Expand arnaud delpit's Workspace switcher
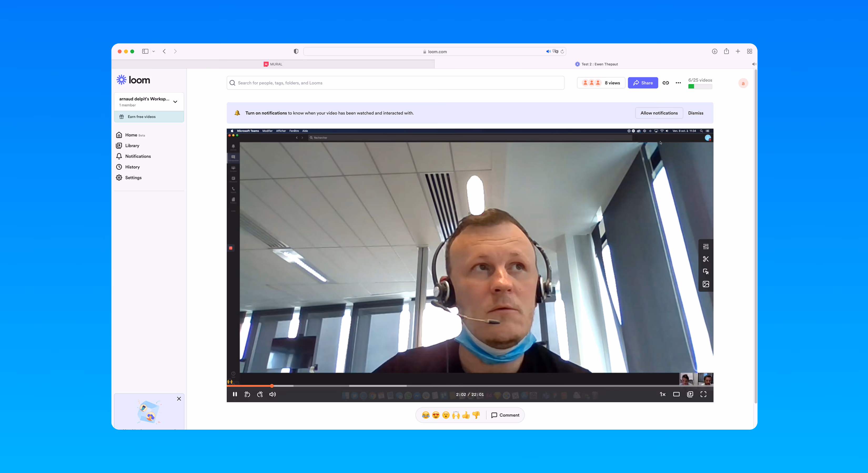The height and width of the screenshot is (473, 868). (149, 101)
